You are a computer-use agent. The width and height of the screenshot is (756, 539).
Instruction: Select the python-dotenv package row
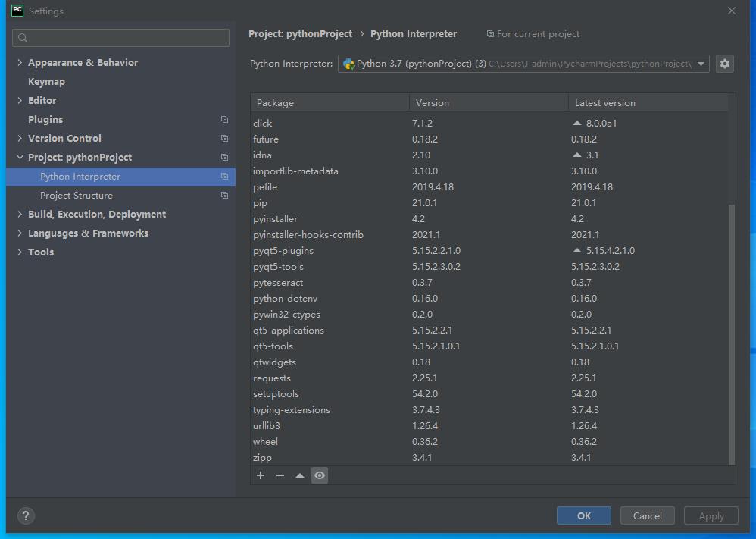(489, 298)
